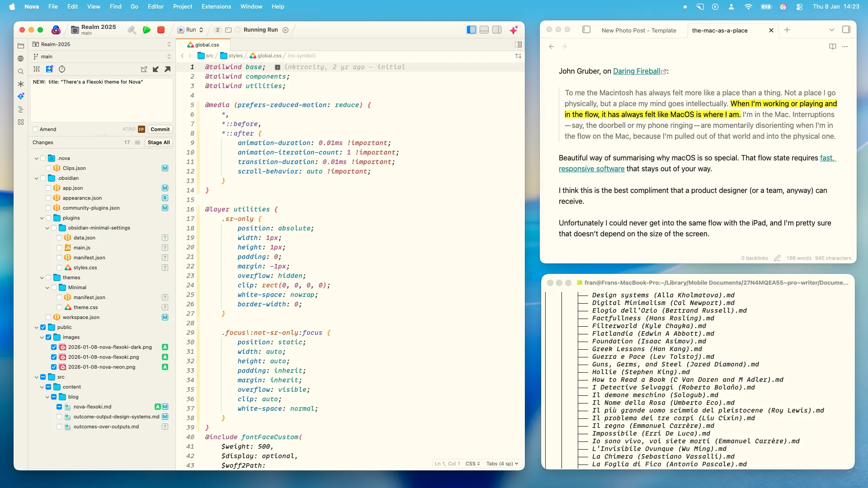The height and width of the screenshot is (488, 868).
Task: Show the branch graph icon in Git toolbar
Action: point(37,69)
